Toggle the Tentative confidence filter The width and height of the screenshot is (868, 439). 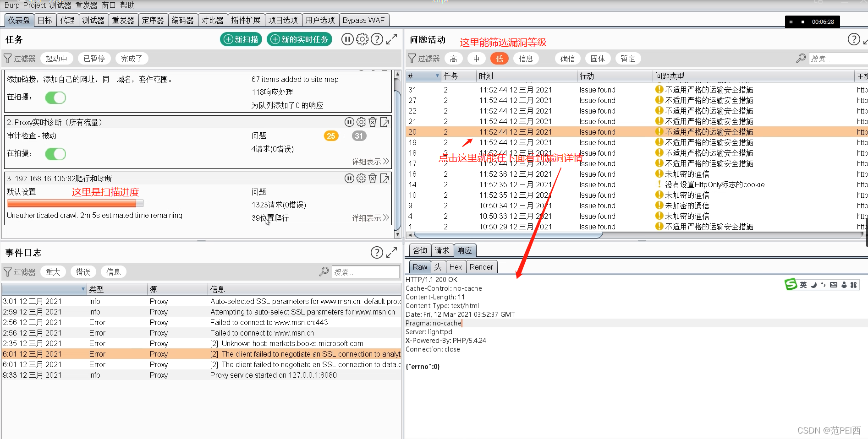[628, 59]
